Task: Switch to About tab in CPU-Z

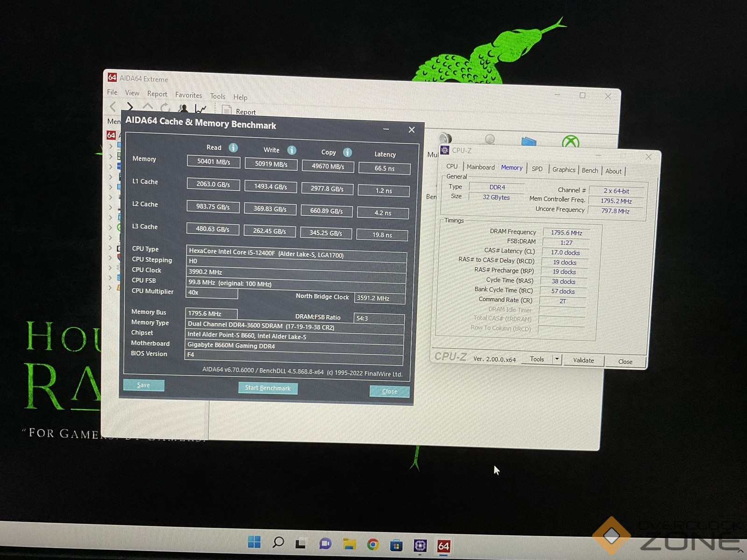Action: 613,171
